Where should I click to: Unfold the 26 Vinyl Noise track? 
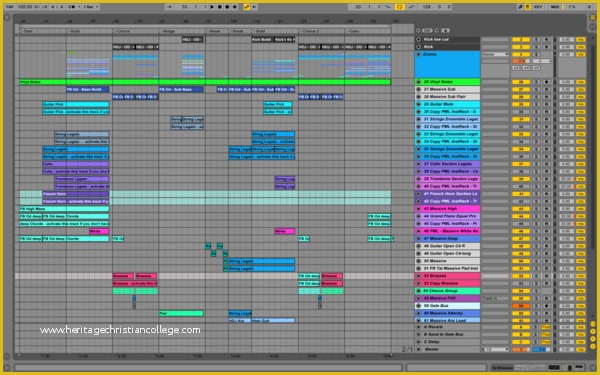[419, 82]
